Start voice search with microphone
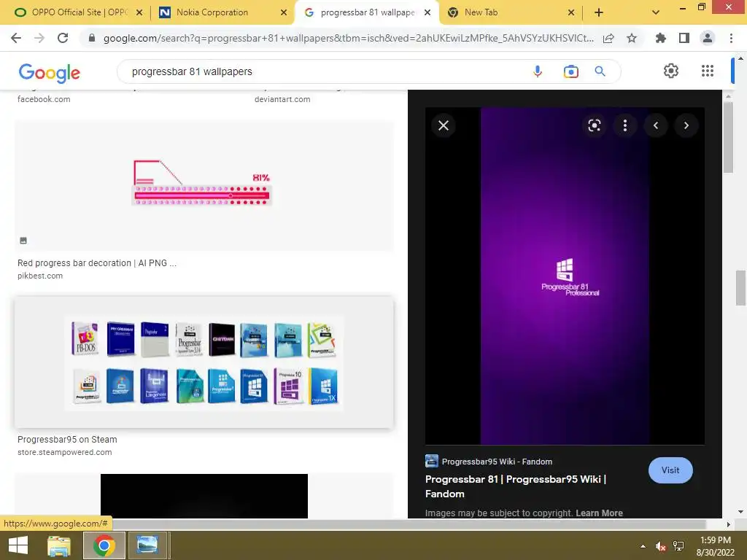747x560 pixels. click(538, 71)
